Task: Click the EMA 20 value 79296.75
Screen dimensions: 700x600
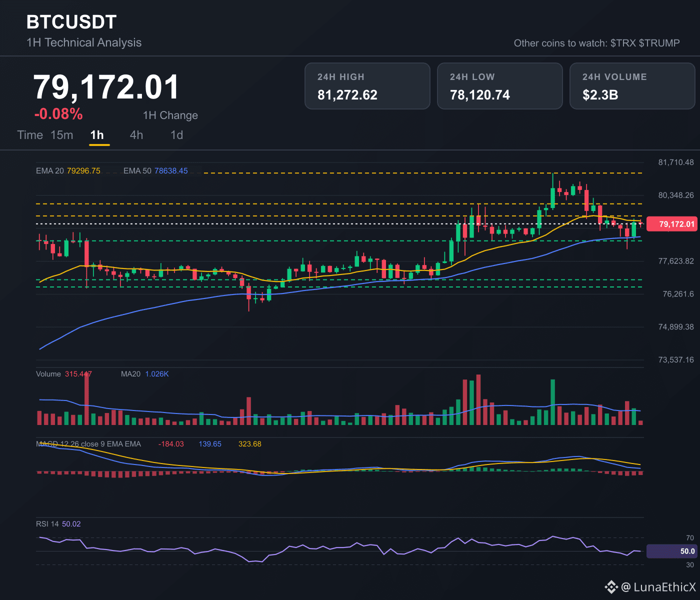Action: (83, 170)
